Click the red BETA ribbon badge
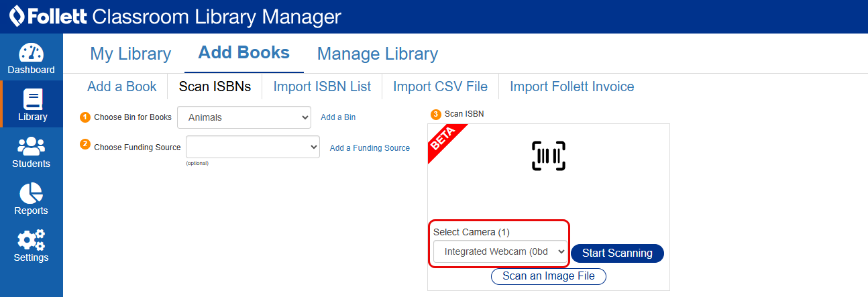This screenshot has width=868, height=297. point(443,139)
